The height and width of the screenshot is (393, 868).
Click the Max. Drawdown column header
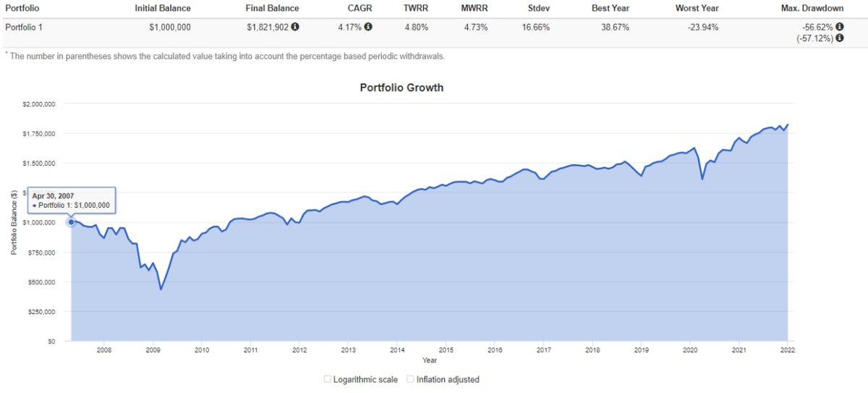[x=814, y=9]
